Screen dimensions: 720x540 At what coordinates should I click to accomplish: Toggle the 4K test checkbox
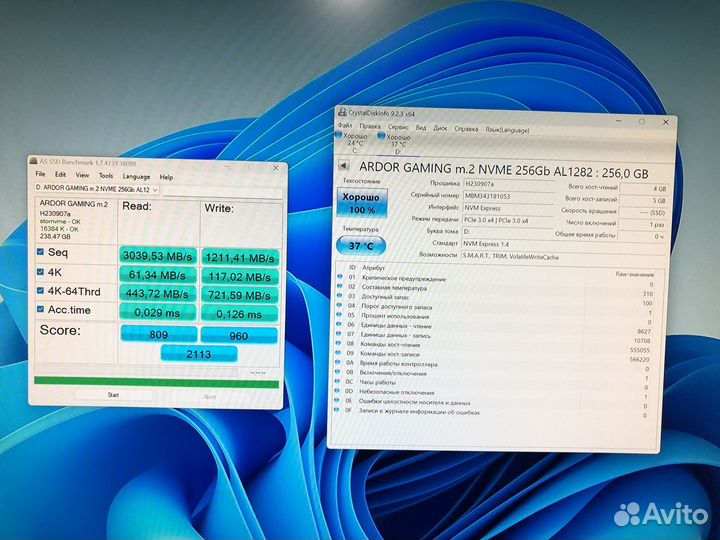click(40, 272)
